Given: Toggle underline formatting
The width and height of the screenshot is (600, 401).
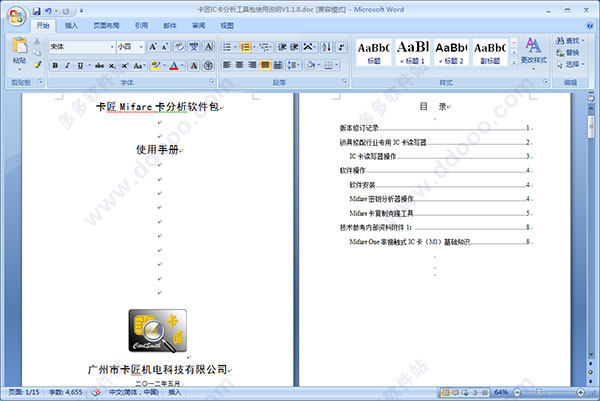Looking at the screenshot, I should 80,65.
